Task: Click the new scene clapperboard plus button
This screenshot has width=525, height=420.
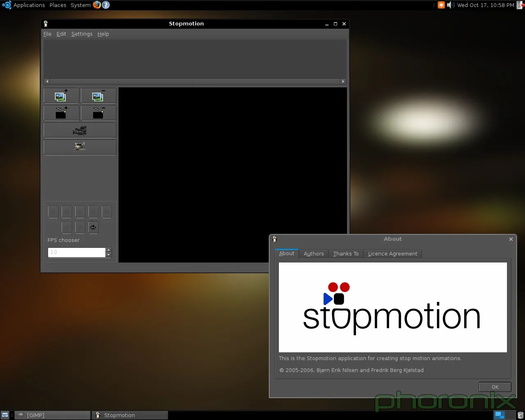Action: tap(62, 113)
